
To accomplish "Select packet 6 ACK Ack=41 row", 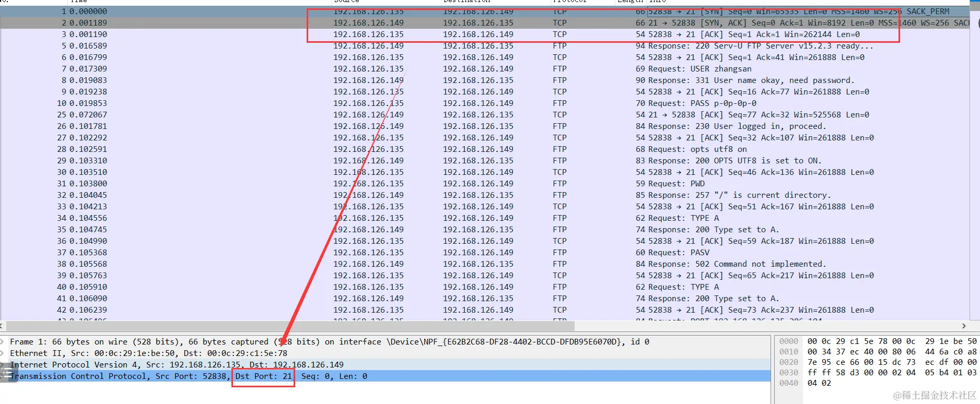I will click(x=486, y=57).
